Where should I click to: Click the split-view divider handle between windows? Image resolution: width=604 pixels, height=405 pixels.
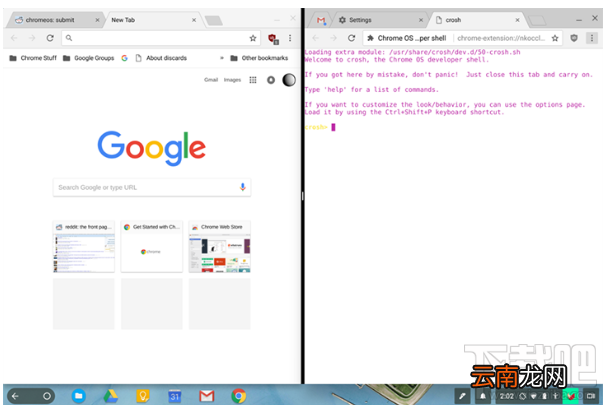coord(303,196)
